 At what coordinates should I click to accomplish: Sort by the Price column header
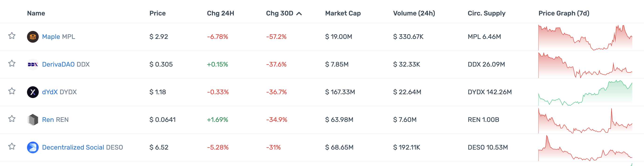point(157,13)
